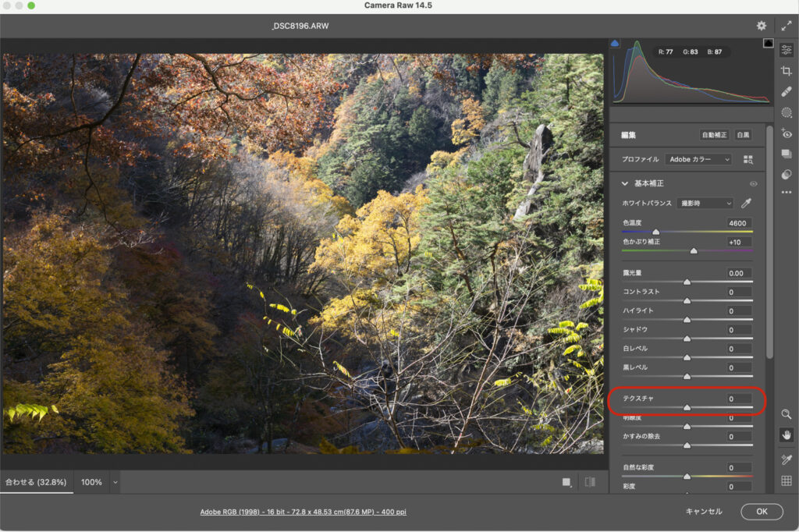
Task: Click the 自然な彩度 slider handle
Action: [687, 476]
